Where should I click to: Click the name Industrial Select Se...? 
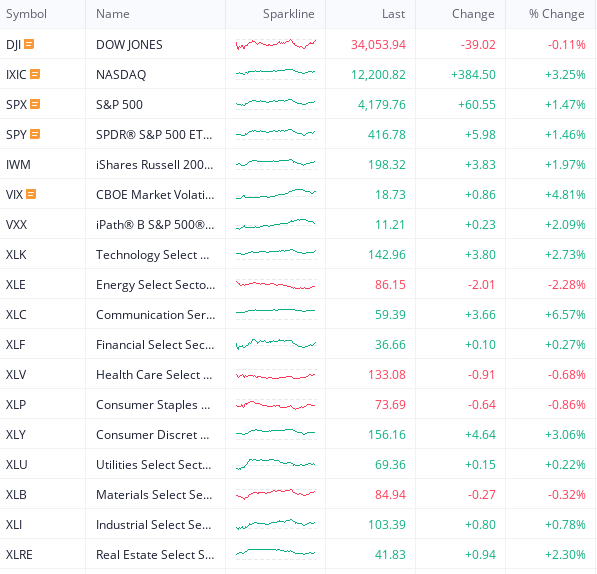(x=153, y=525)
